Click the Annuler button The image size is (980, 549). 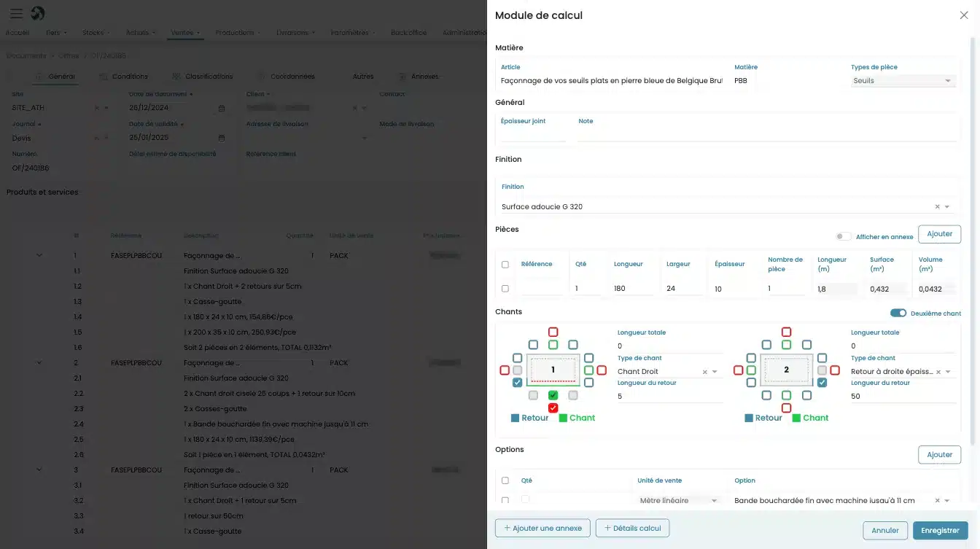pyautogui.click(x=885, y=531)
